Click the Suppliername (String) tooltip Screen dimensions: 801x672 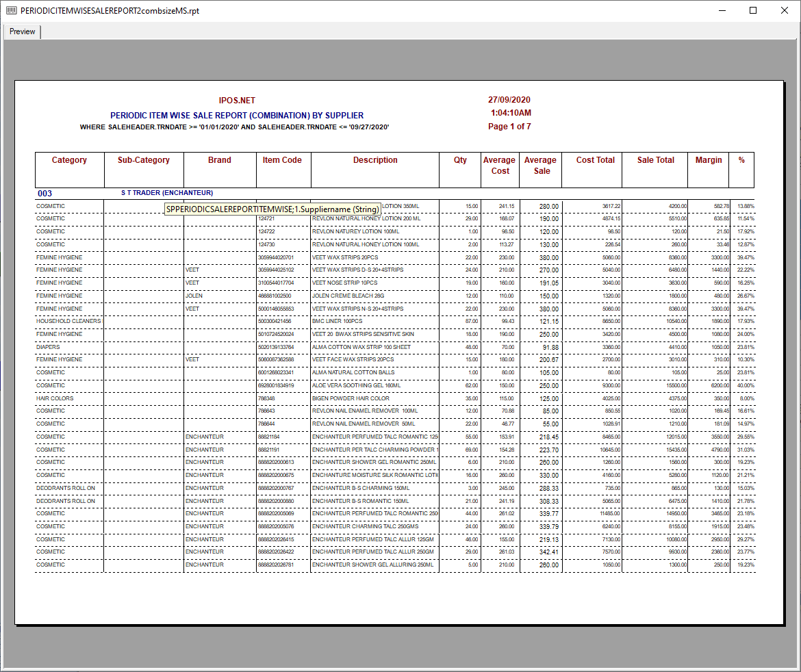272,209
